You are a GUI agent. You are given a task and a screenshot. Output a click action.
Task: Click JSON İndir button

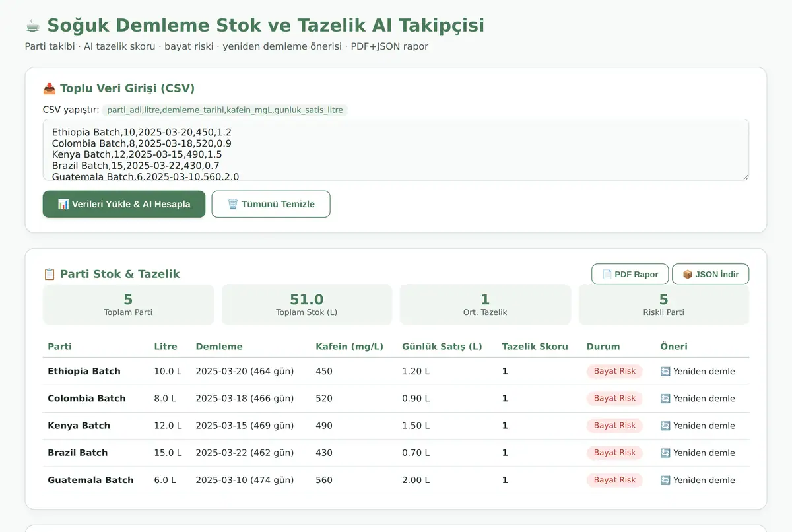[711, 274]
